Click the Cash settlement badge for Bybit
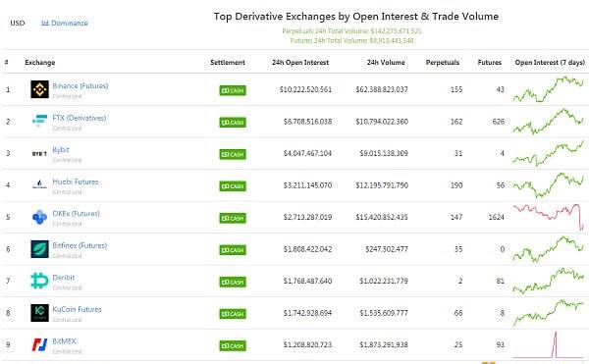 [x=233, y=154]
